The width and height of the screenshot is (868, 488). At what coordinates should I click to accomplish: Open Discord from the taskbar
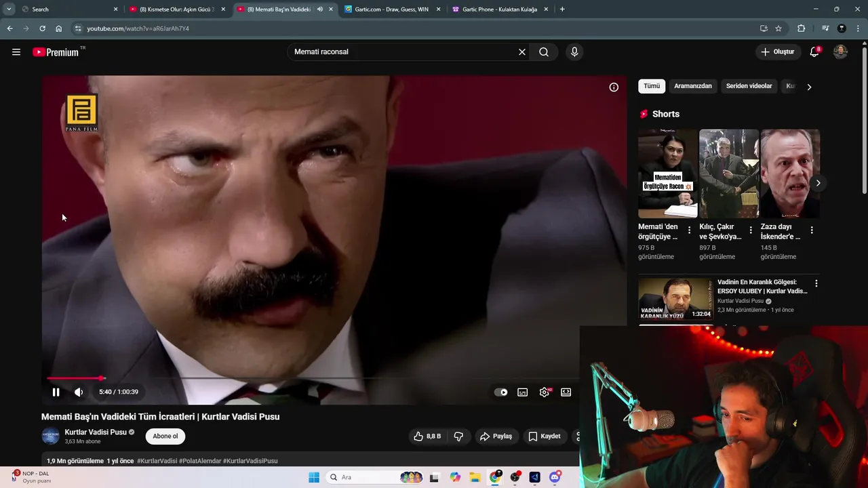pyautogui.click(x=555, y=477)
